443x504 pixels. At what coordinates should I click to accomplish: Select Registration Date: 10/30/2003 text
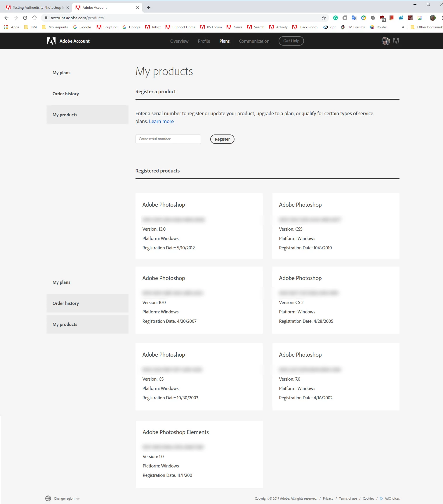170,398
